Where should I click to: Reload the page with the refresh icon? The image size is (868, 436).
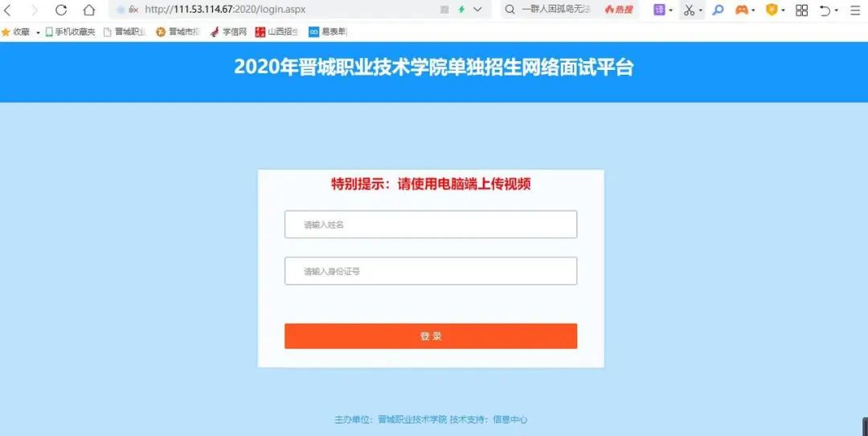(61, 10)
